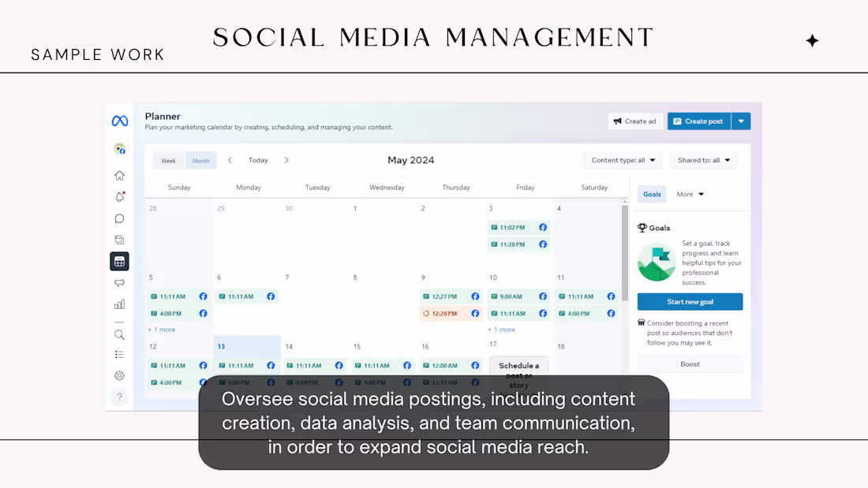Open the All tools list icon
Viewport: 868px width, 488px height.
tap(120, 355)
